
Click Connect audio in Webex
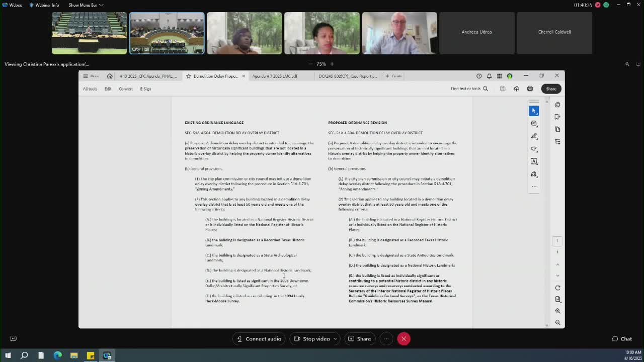[259, 338]
